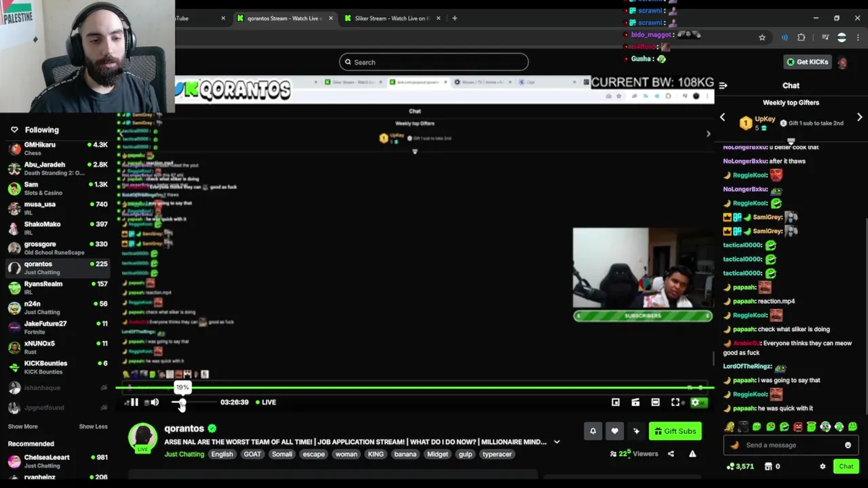Share the stream with the share icon

671,454
